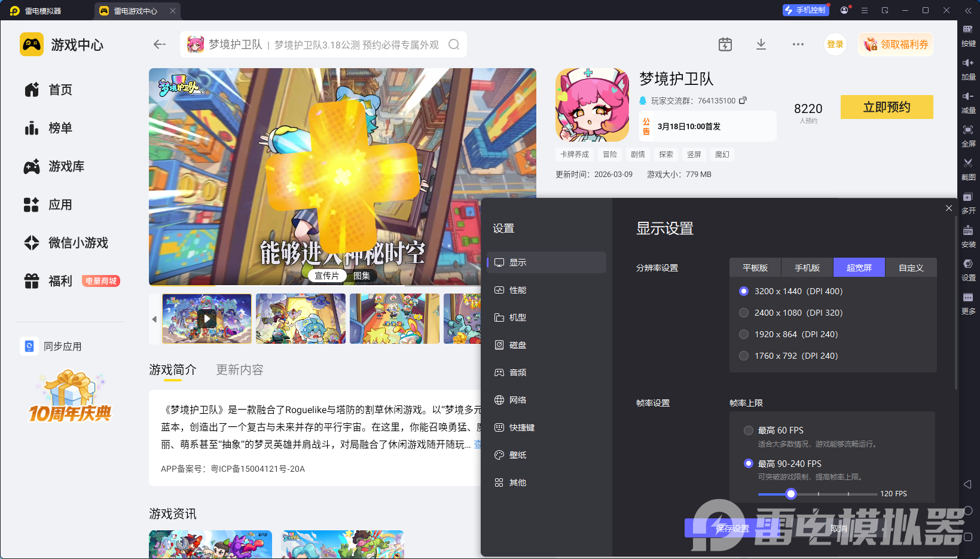The width and height of the screenshot is (980, 559).
Task: Open 壁纸 settings category
Action: pos(547,455)
